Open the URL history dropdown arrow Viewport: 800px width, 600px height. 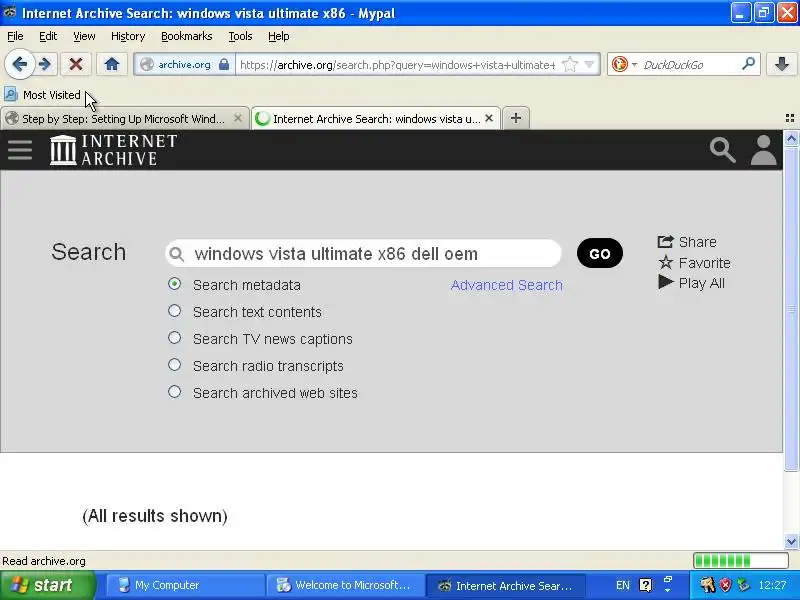589,64
